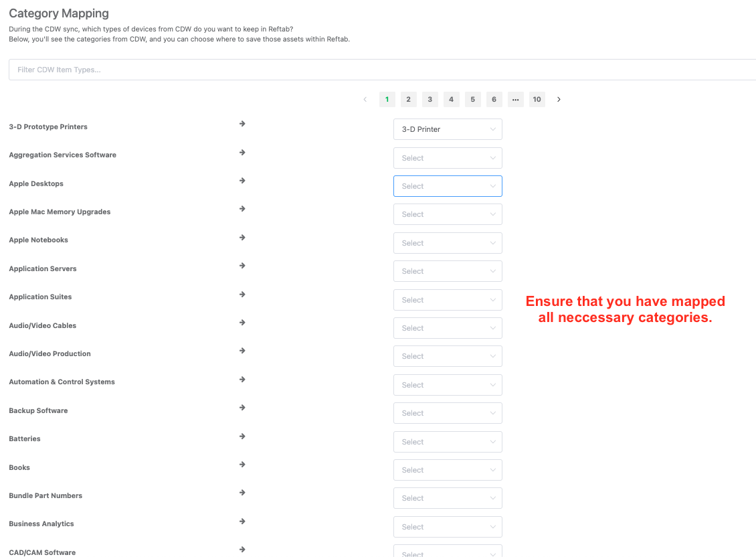Click the arrow icon beside Backup Software
This screenshot has width=756, height=557.
tap(242, 408)
